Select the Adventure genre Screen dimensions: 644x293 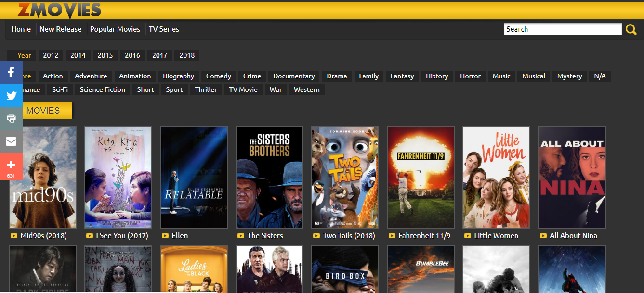(x=91, y=76)
